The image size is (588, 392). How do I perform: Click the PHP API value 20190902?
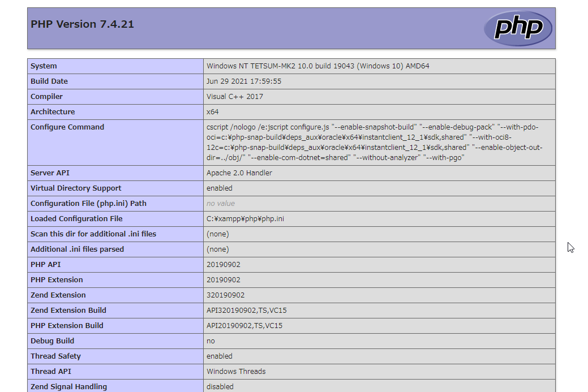pos(223,265)
